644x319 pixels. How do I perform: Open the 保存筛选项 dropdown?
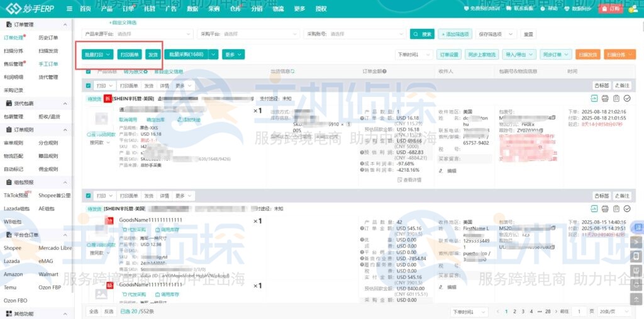click(496, 34)
